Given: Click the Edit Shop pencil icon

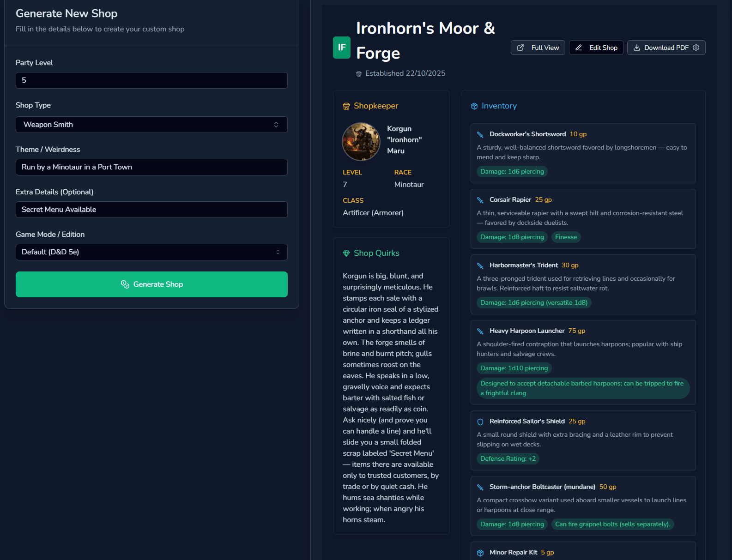Looking at the screenshot, I should pos(579,48).
